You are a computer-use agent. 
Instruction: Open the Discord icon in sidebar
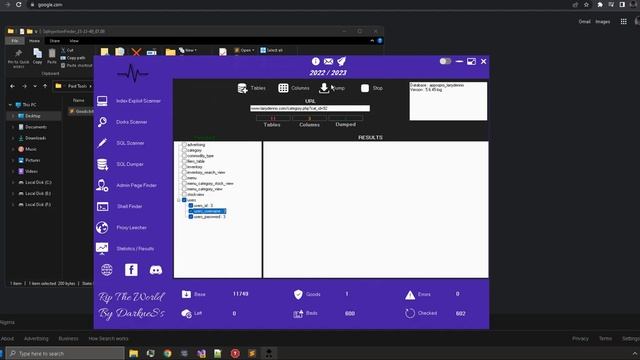pos(156,270)
